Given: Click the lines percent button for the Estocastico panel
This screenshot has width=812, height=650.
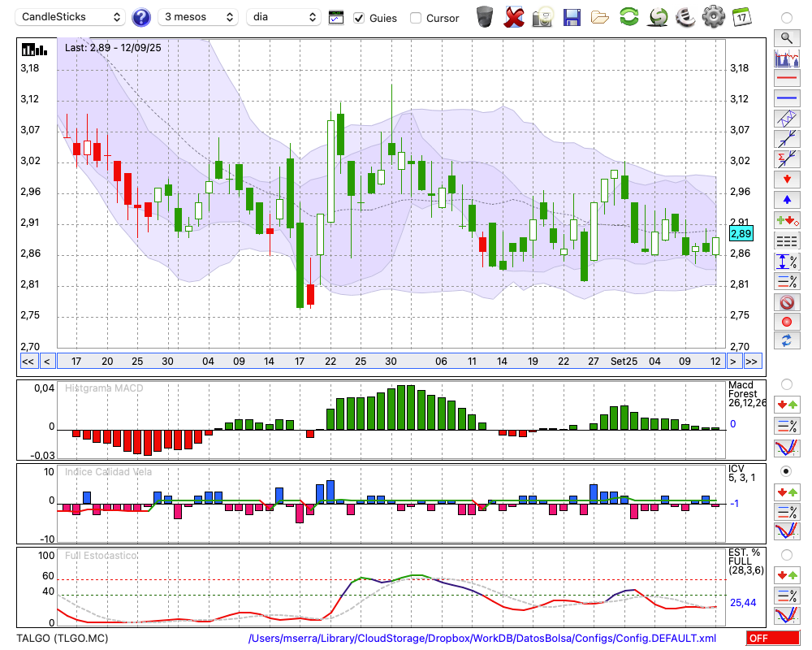Looking at the screenshot, I should [x=787, y=596].
